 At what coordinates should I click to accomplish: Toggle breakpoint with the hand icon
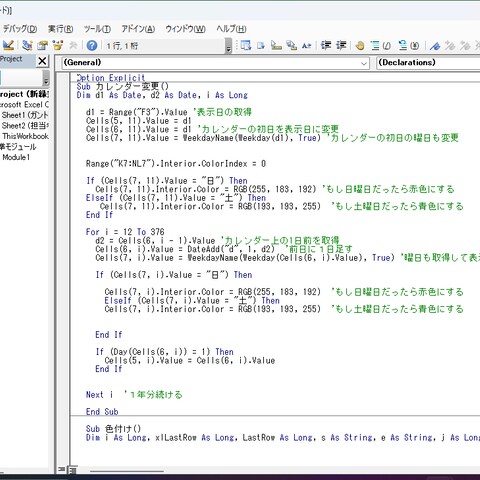click(360, 45)
